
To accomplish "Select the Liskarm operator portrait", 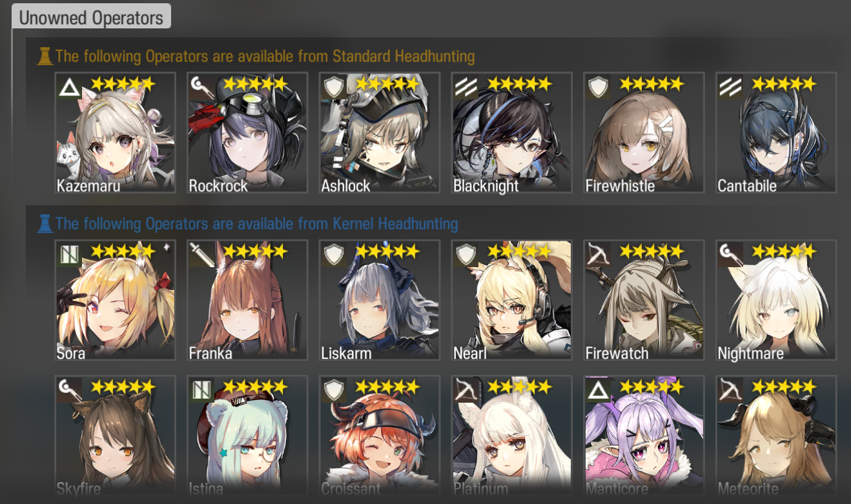I will [x=380, y=300].
